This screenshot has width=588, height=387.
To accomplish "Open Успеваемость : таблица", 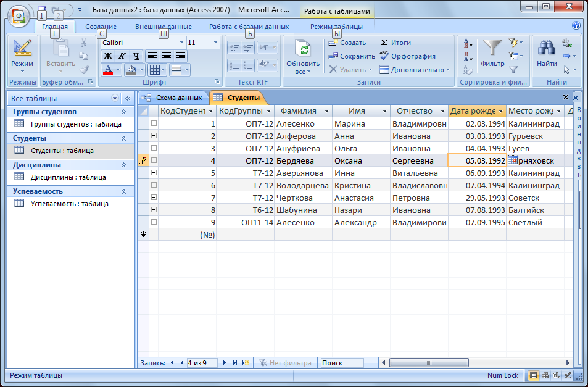I will click(69, 204).
